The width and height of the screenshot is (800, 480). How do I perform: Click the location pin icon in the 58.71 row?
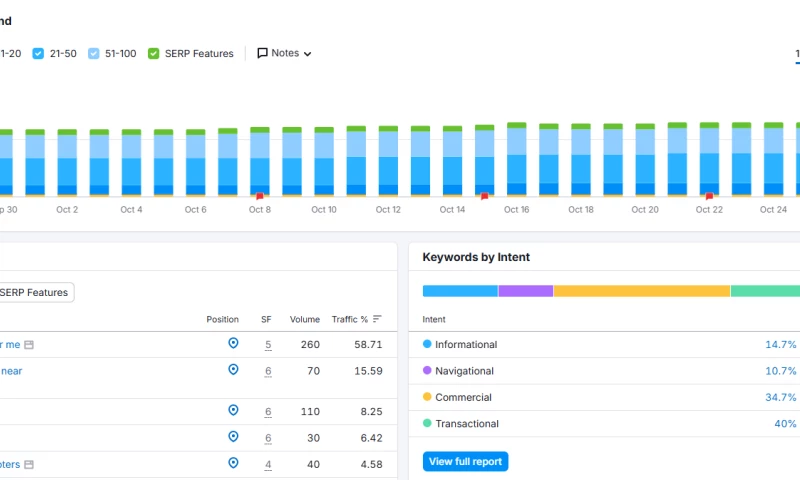[233, 344]
